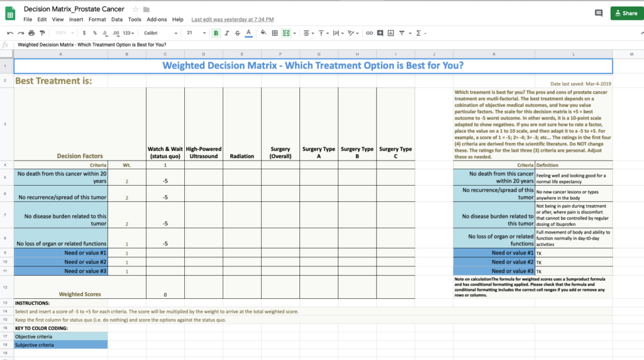Insert a link
Screen dimensions: 644x360
369,33
